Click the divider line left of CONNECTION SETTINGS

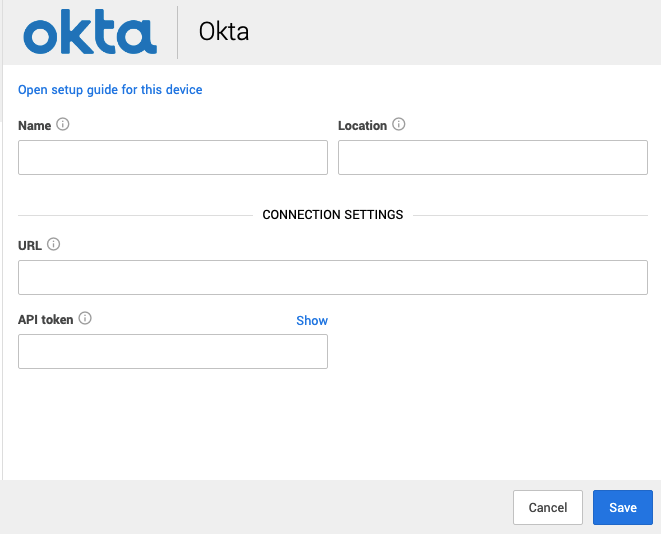[x=135, y=215]
